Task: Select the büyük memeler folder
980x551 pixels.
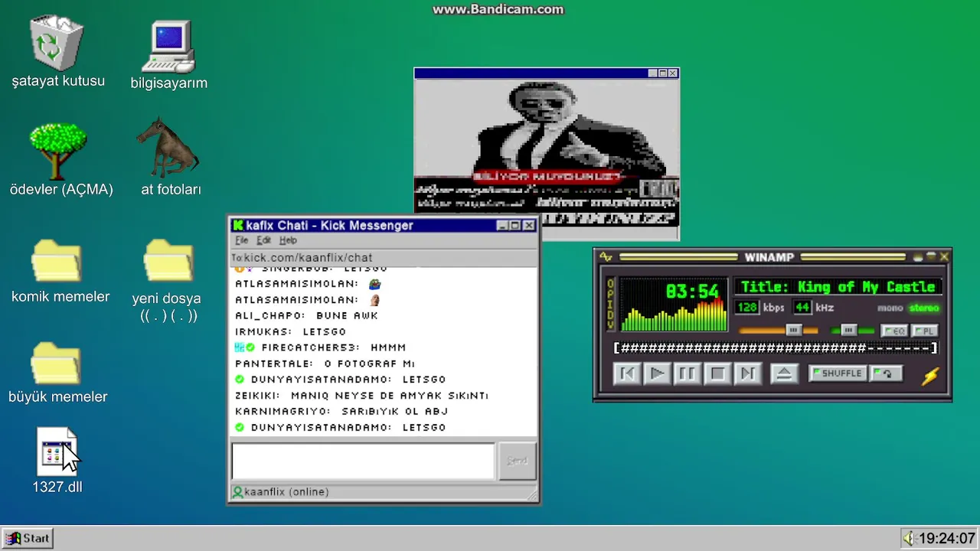Action: 56,364
